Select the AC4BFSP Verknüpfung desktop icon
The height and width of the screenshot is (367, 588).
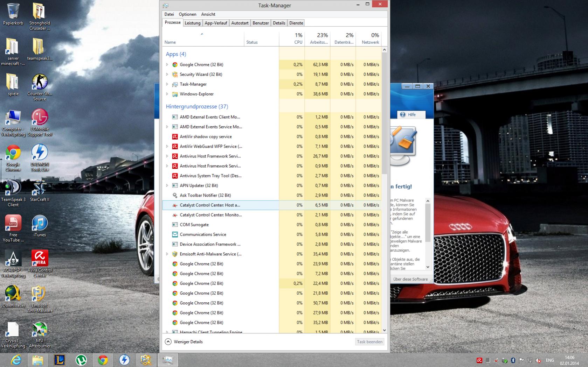(x=13, y=263)
